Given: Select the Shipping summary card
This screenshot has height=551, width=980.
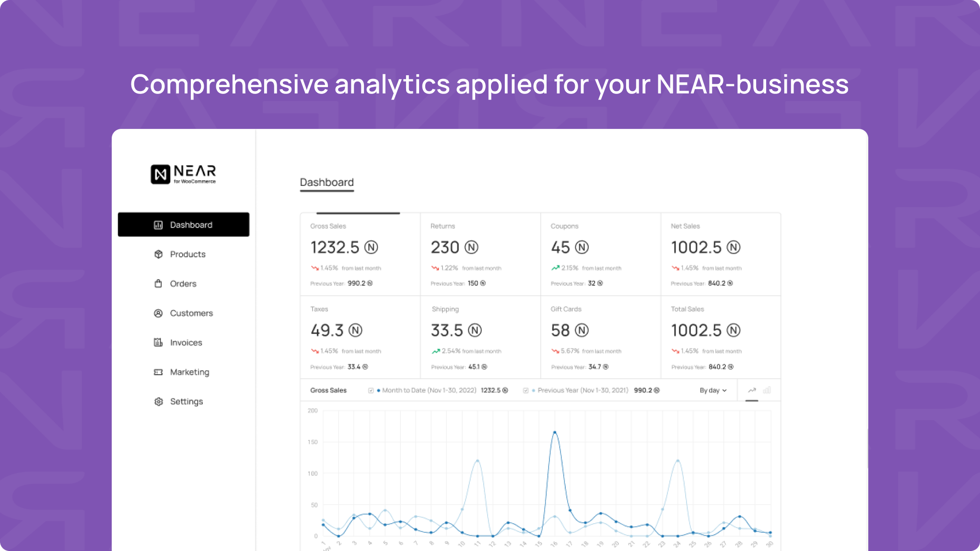Looking at the screenshot, I should [x=480, y=337].
